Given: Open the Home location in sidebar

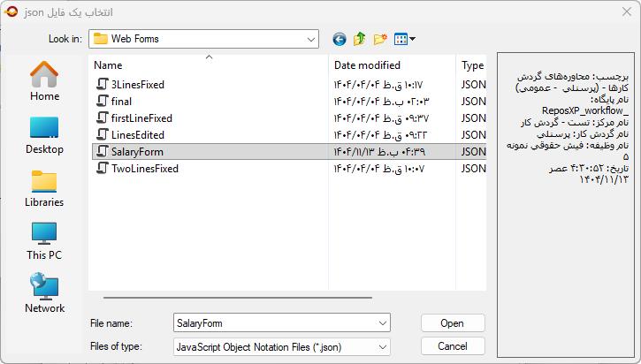Looking at the screenshot, I should pyautogui.click(x=44, y=81).
